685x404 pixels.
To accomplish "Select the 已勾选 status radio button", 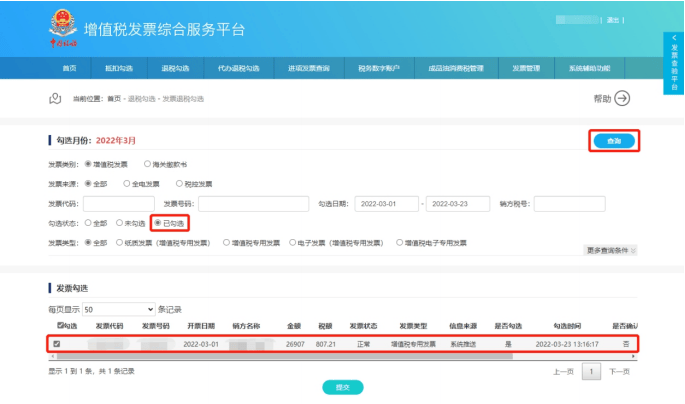I will click(157, 223).
